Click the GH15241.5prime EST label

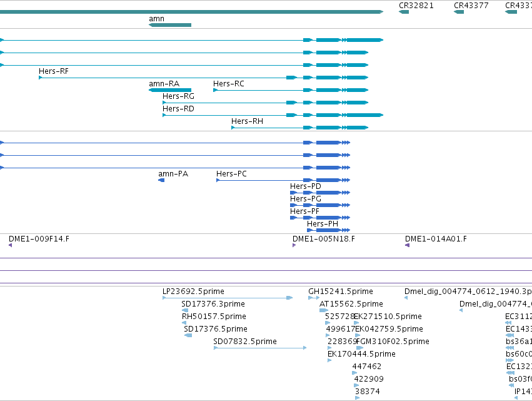tap(341, 292)
